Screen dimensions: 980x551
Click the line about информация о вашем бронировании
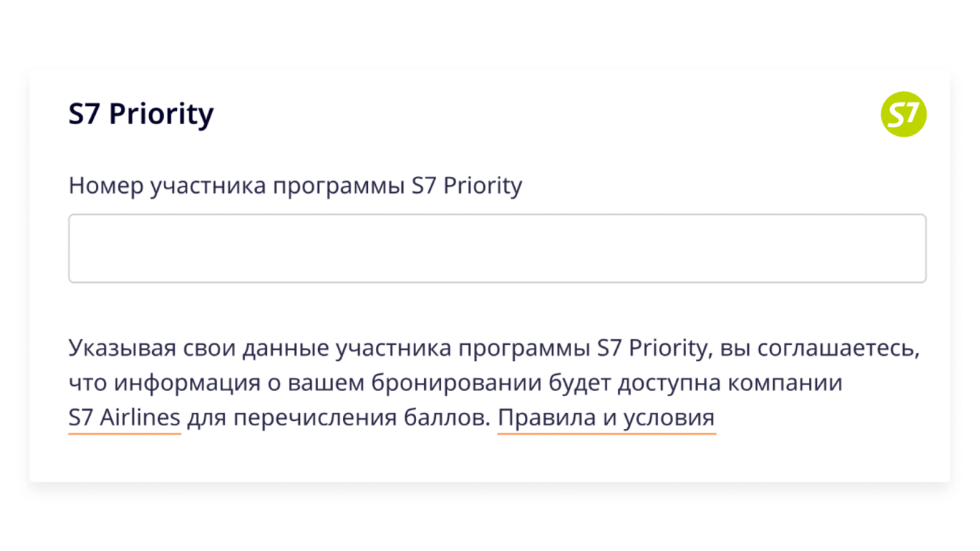pos(455,383)
